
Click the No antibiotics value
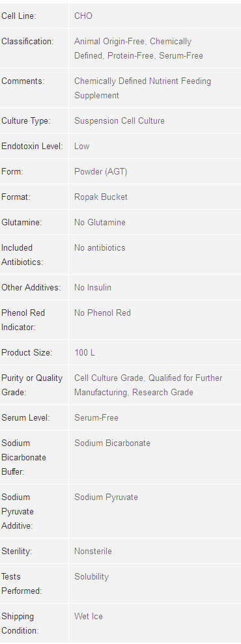pos(100,248)
